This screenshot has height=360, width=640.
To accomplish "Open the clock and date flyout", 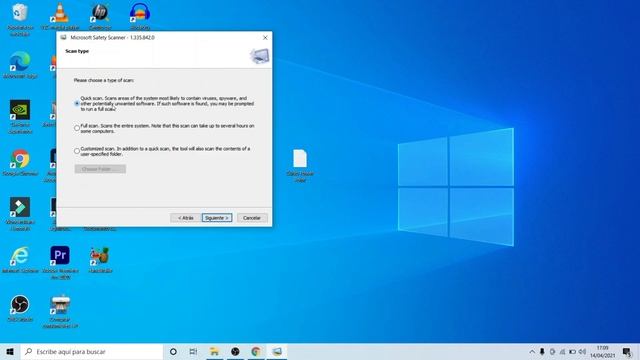I will point(602,351).
